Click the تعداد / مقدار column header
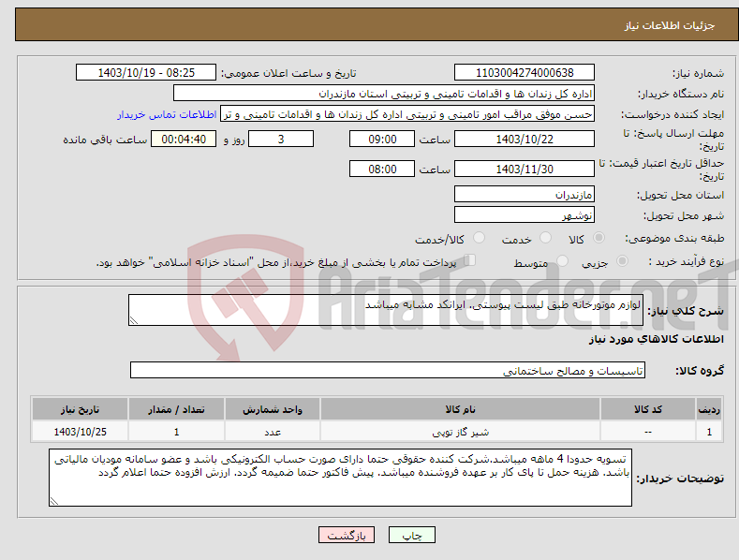739x560 pixels. (176, 409)
